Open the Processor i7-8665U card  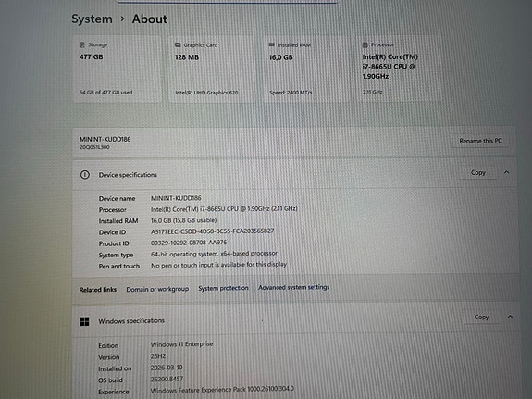400,69
